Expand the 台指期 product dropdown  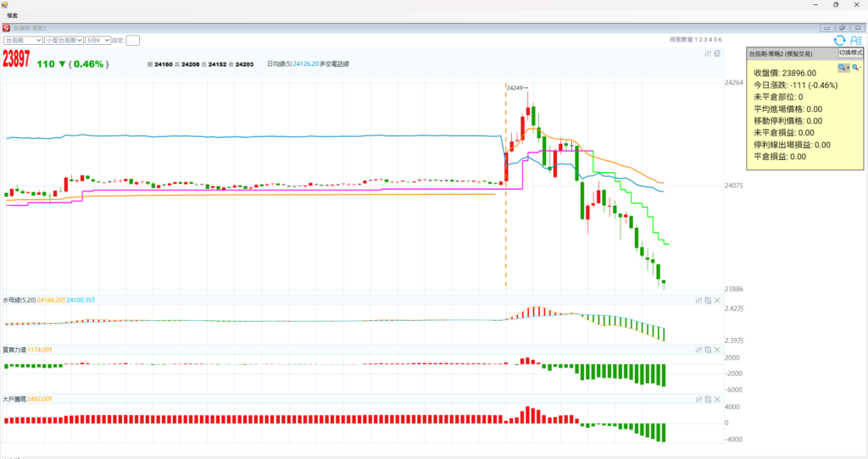(23, 40)
